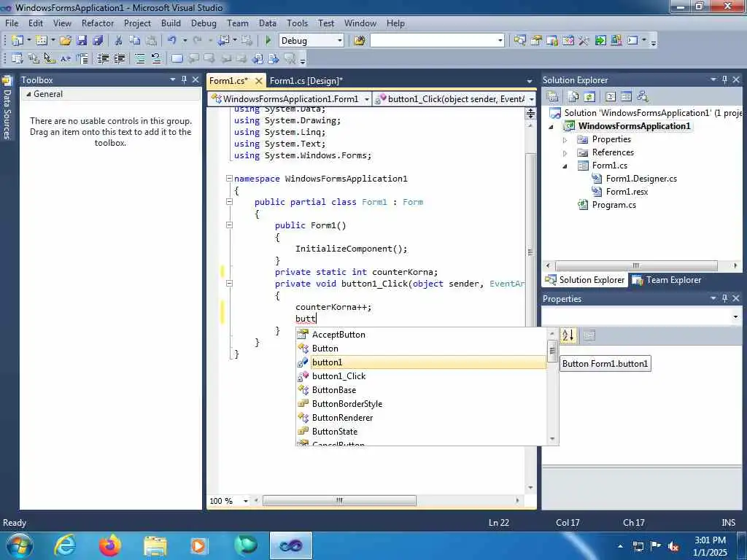Screen dimensions: 747x560
Task: Collapse the button1_Click method outline
Action: click(x=229, y=284)
